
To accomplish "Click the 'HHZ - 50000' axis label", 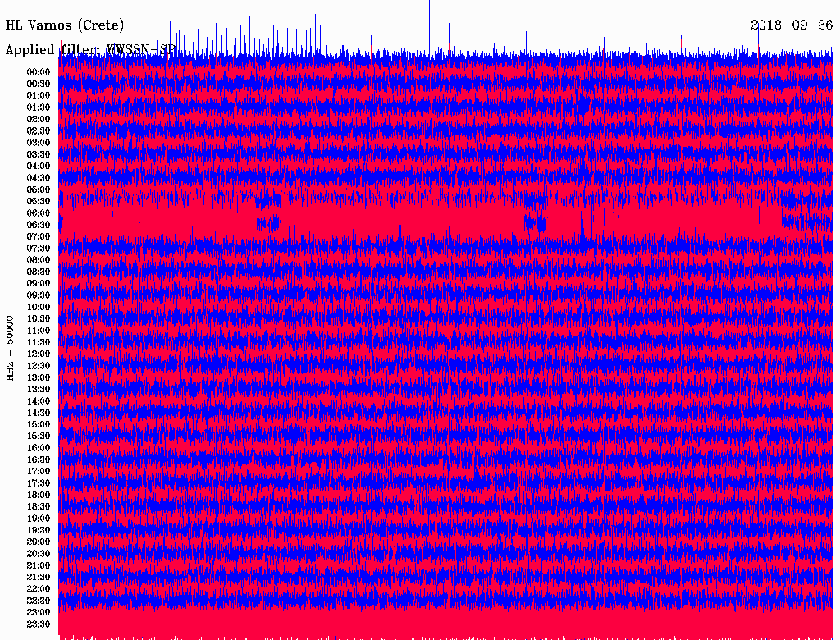I will point(10,349).
